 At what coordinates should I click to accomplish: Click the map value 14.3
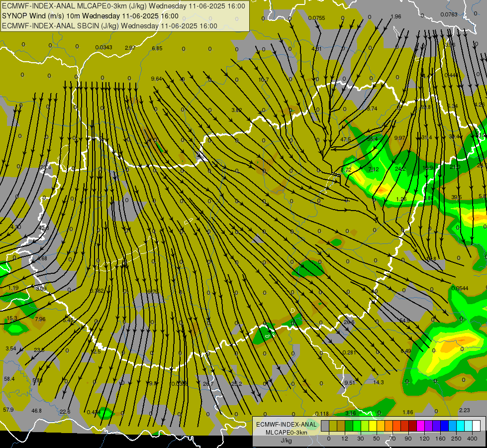[378, 382]
